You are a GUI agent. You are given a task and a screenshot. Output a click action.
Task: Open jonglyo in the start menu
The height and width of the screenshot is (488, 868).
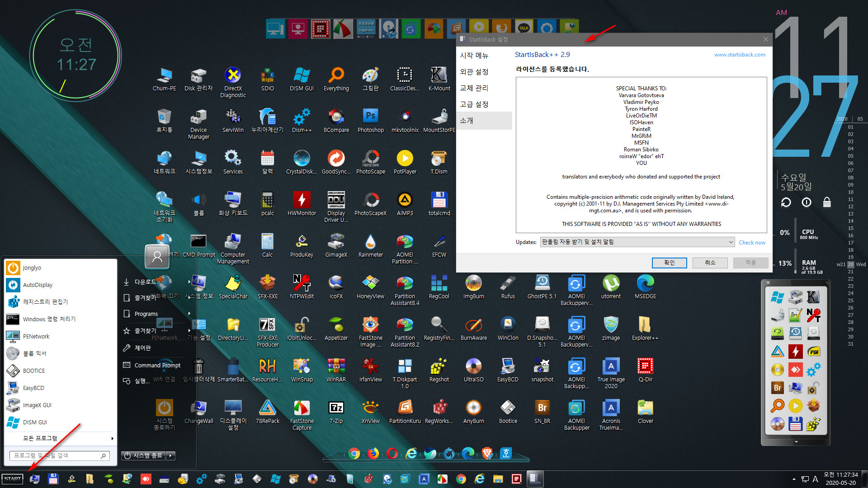[61, 268]
